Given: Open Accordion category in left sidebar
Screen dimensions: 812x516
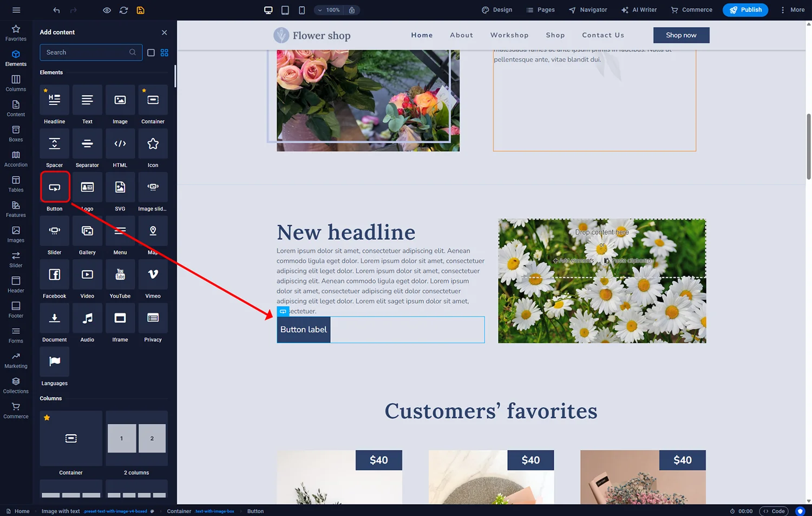Looking at the screenshot, I should 16,159.
